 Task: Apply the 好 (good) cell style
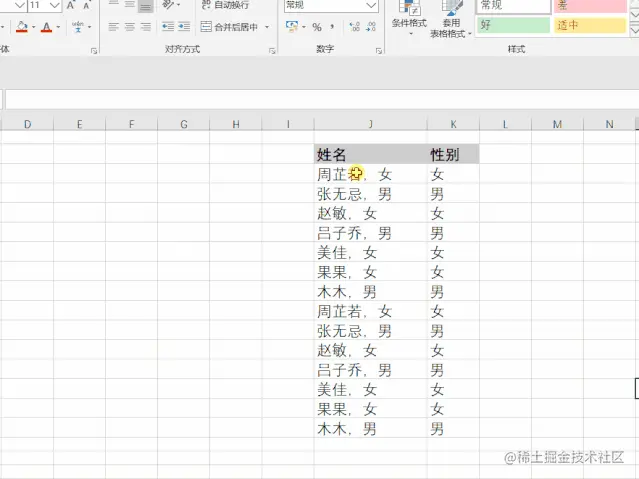(x=513, y=25)
